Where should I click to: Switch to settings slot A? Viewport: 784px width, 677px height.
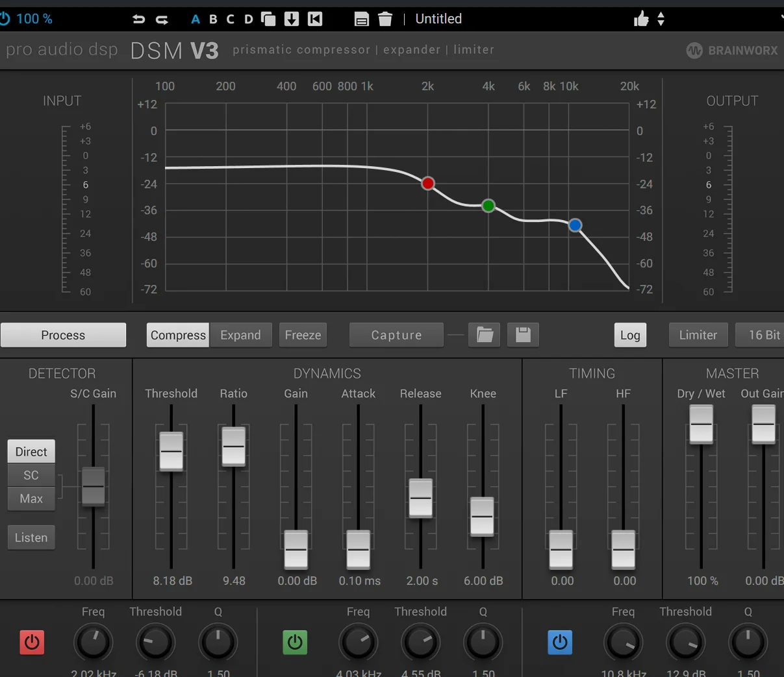pos(196,19)
